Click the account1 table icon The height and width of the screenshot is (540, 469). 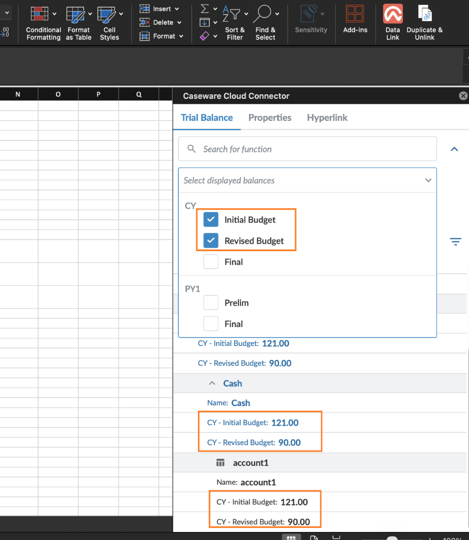220,463
